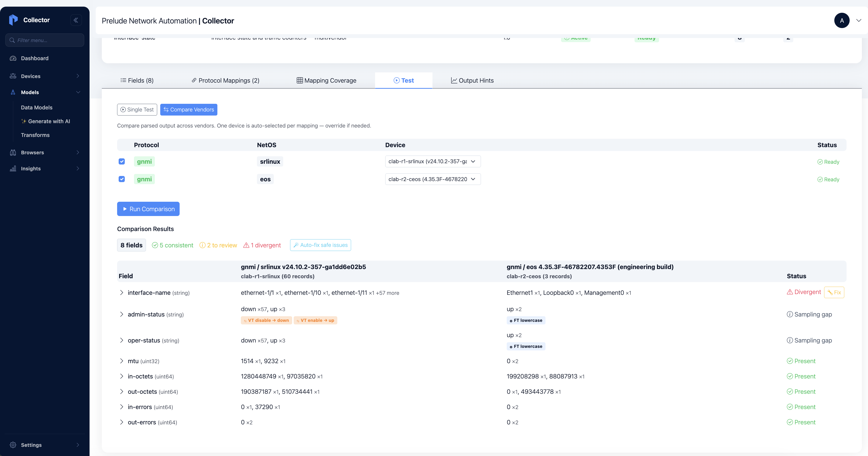Expand the in-octets field row

[x=122, y=376]
